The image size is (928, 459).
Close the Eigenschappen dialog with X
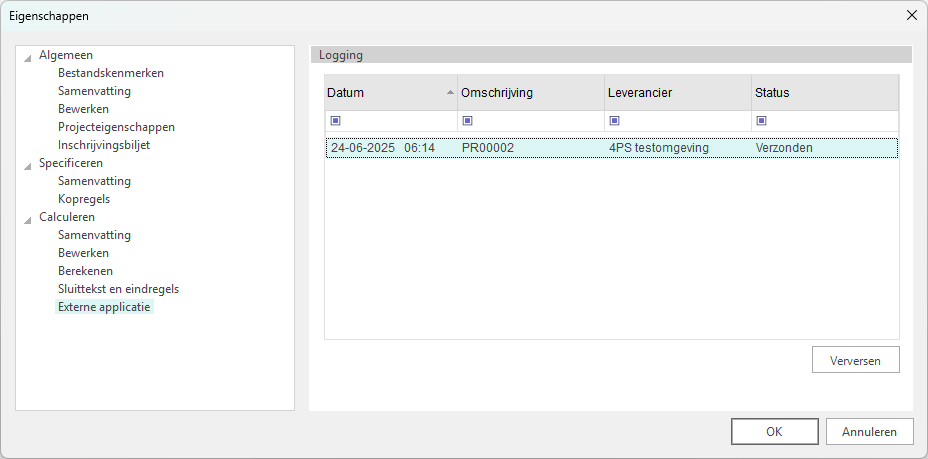911,15
